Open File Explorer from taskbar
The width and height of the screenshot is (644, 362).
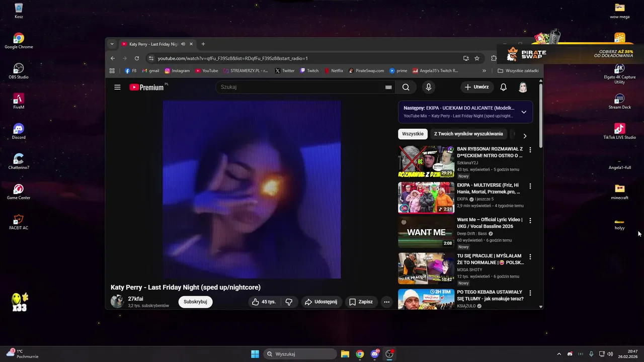(345, 354)
